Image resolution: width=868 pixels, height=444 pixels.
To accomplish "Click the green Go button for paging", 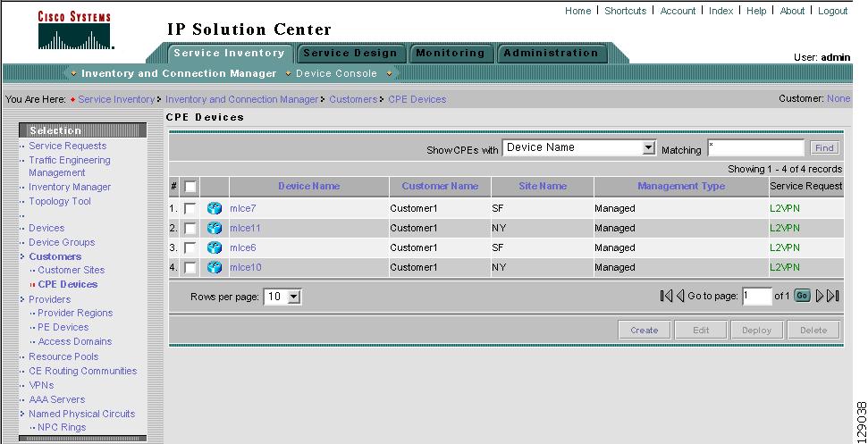I will pos(802,296).
